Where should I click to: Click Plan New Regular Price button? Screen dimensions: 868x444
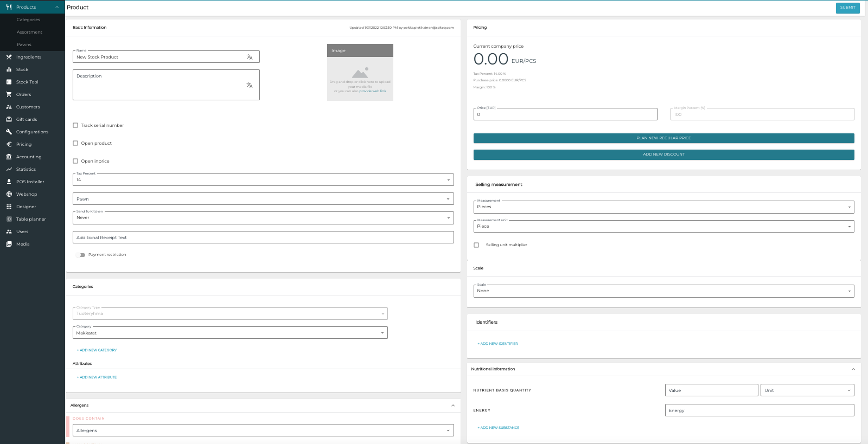663,138
